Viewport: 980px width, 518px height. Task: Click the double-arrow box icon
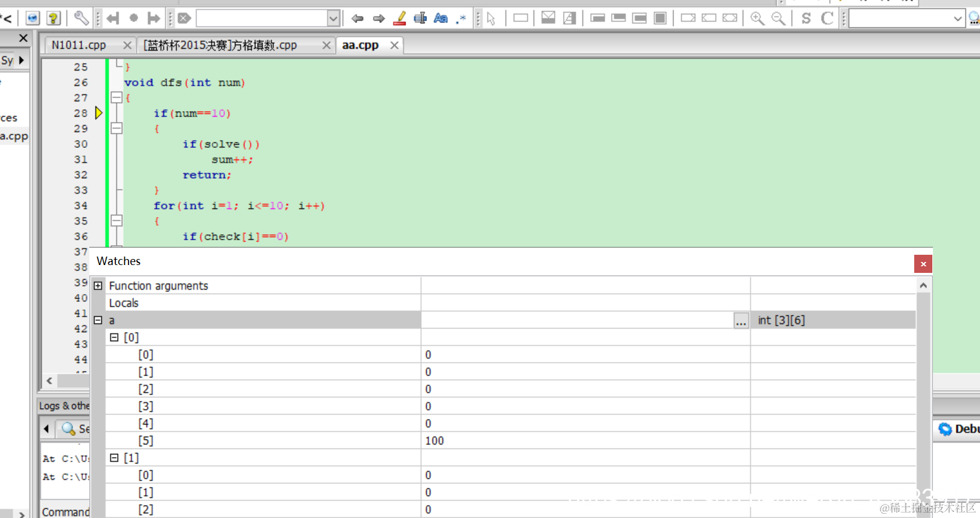coord(730,18)
